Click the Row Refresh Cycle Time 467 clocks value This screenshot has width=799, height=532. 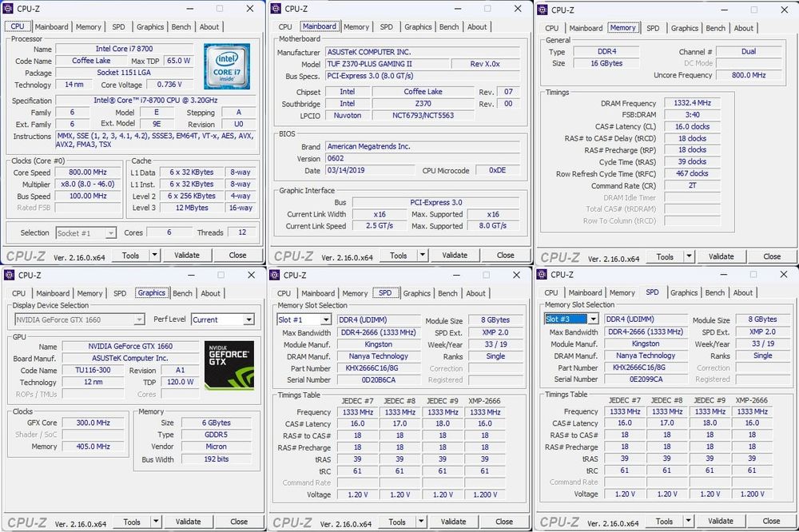pyautogui.click(x=692, y=173)
